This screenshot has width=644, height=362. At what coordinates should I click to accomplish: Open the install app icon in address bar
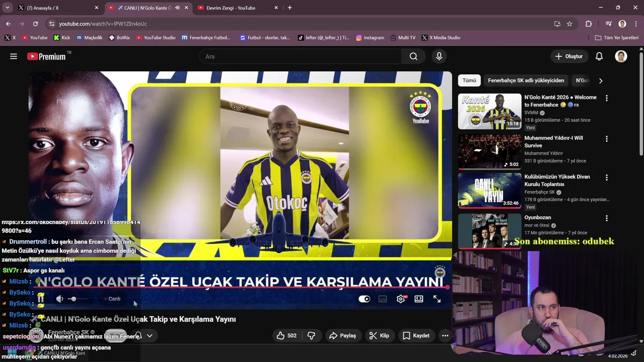(x=557, y=24)
